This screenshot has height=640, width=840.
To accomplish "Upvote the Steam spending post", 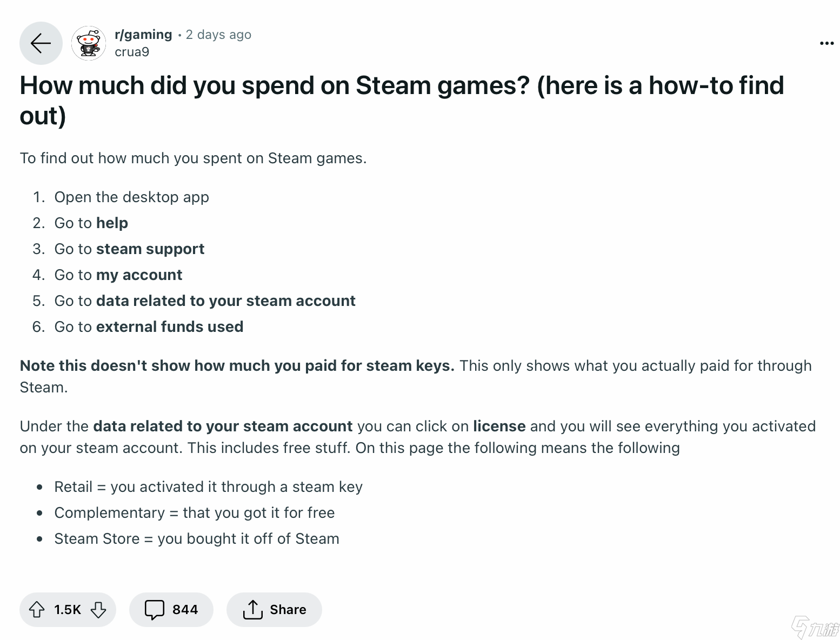I will coord(37,610).
